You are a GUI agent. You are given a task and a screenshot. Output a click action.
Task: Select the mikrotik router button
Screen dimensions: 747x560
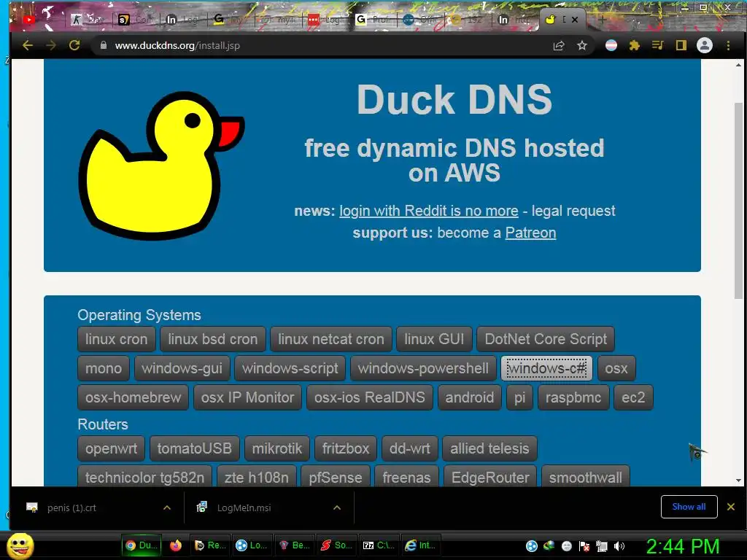276,448
